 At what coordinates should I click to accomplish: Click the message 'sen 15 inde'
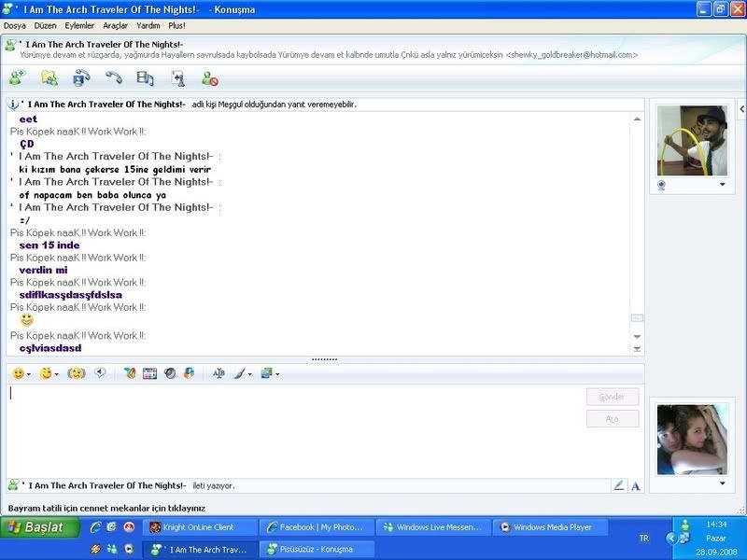[x=49, y=245]
